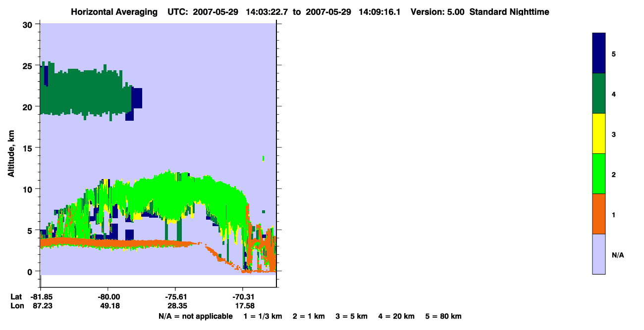Viewport: 644px width, 330px height.
Task: Click the dark blue level 5 color swatch
Action: [x=599, y=53]
